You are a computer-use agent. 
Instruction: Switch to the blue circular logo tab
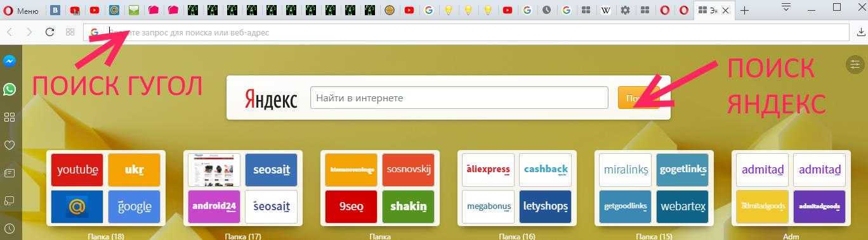point(114,10)
